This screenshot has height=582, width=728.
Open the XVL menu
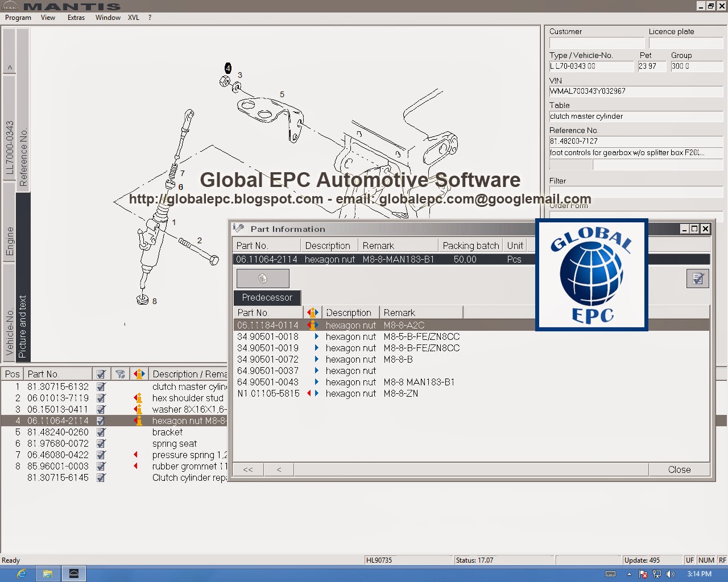(x=134, y=18)
